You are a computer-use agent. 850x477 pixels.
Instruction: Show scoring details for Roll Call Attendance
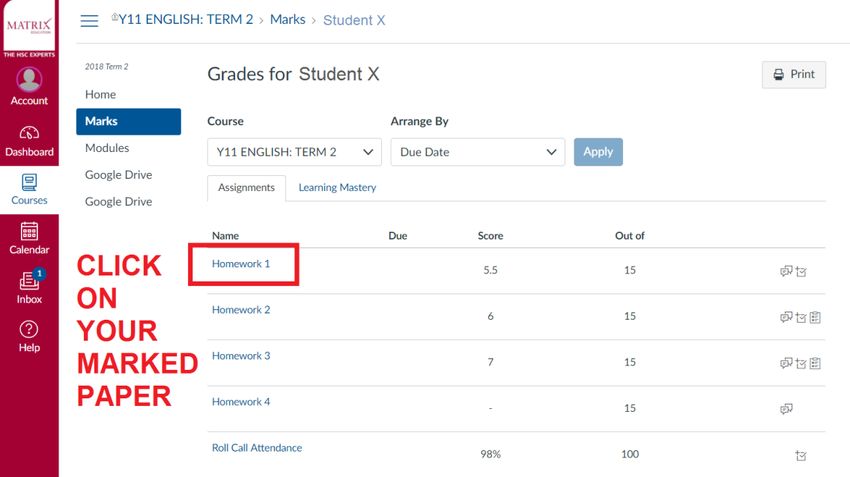[801, 456]
